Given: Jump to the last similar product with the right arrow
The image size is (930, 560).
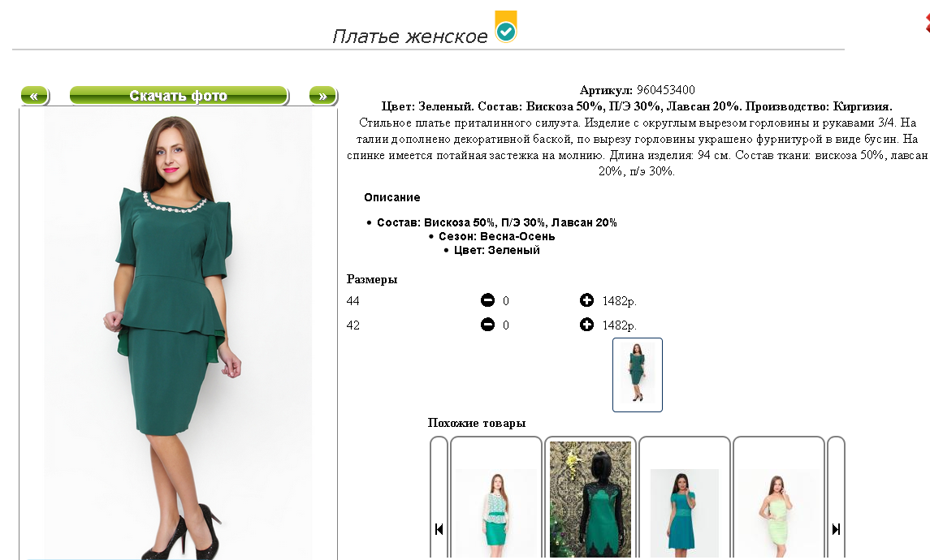Looking at the screenshot, I should coord(836,529).
